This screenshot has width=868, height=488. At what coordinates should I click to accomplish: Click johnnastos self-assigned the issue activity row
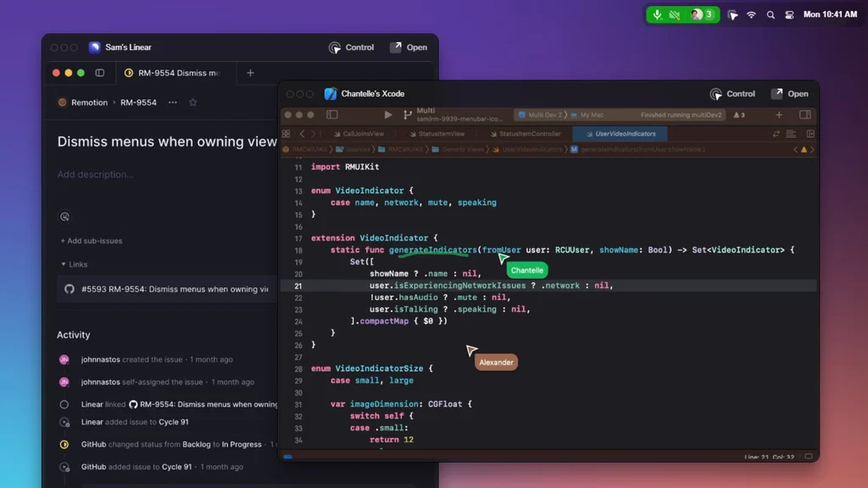click(157, 382)
